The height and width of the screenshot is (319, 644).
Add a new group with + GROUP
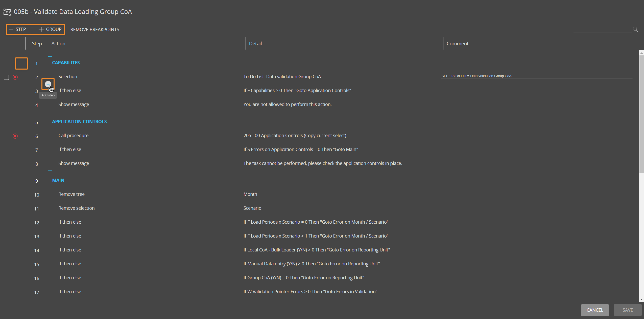(x=50, y=29)
